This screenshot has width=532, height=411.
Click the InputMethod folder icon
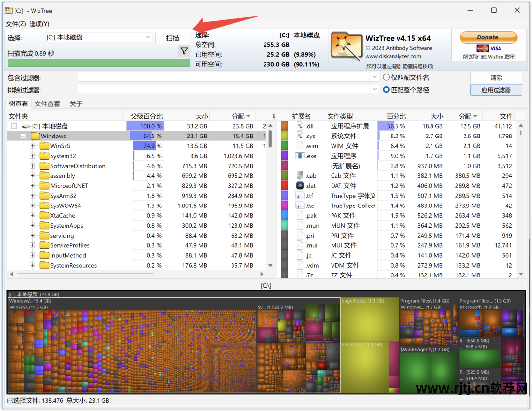(44, 255)
